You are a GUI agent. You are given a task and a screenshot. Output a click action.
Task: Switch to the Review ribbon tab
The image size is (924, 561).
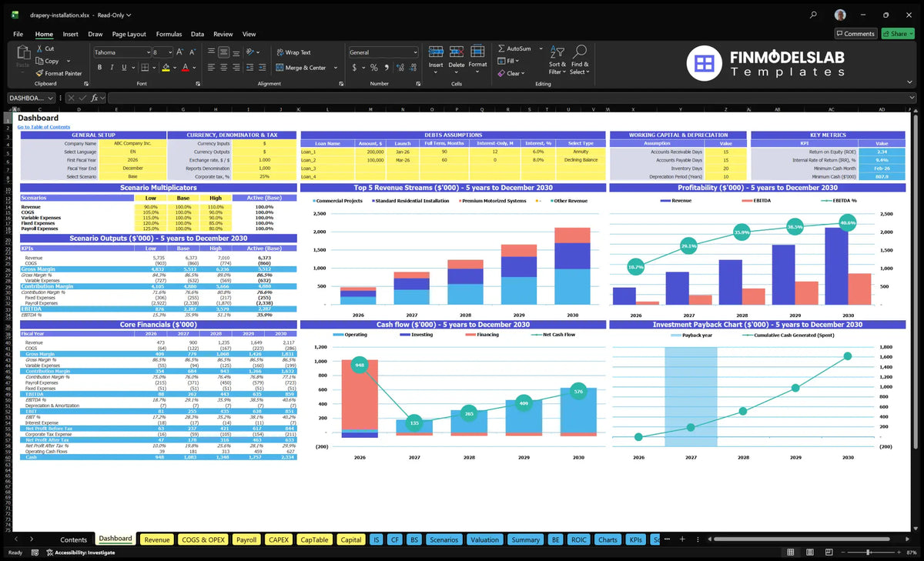tap(223, 34)
